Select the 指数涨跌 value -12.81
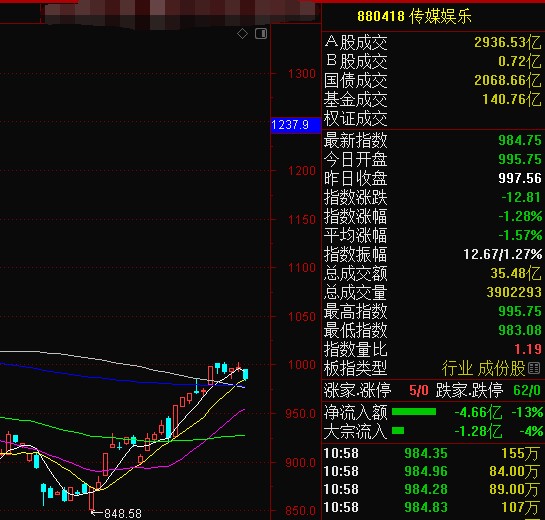 [x=521, y=197]
